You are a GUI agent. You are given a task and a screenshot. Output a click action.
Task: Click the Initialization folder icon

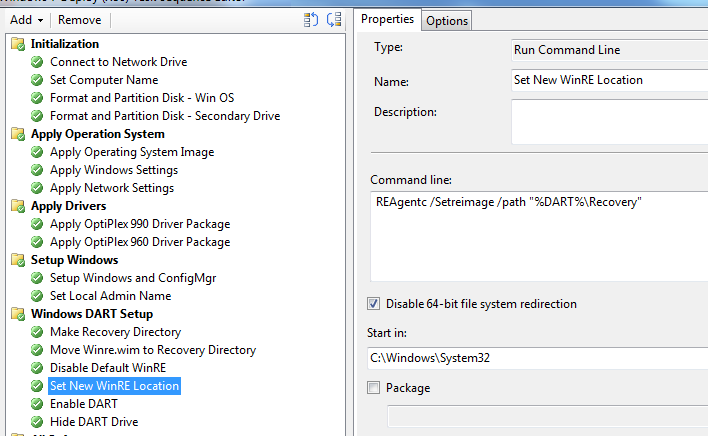pos(18,44)
